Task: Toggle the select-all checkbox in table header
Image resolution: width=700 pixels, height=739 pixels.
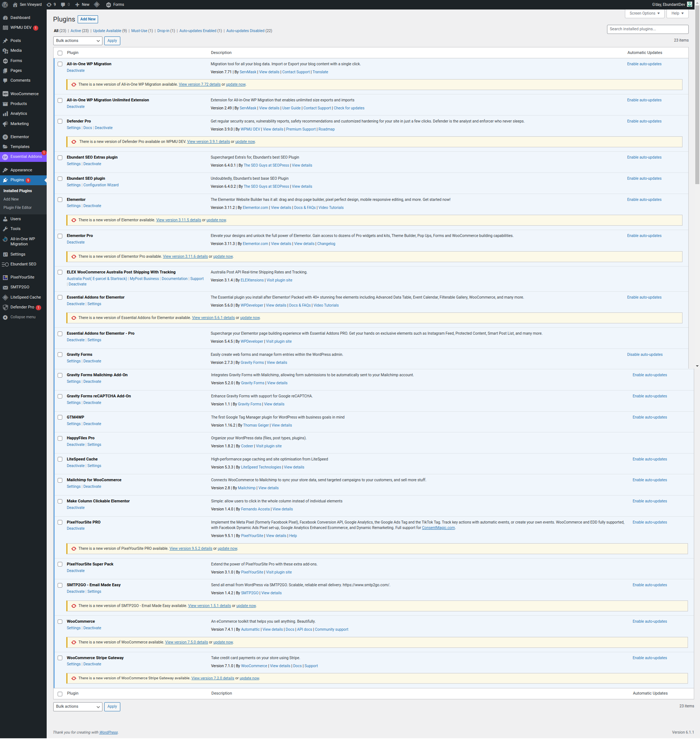Action: click(60, 53)
